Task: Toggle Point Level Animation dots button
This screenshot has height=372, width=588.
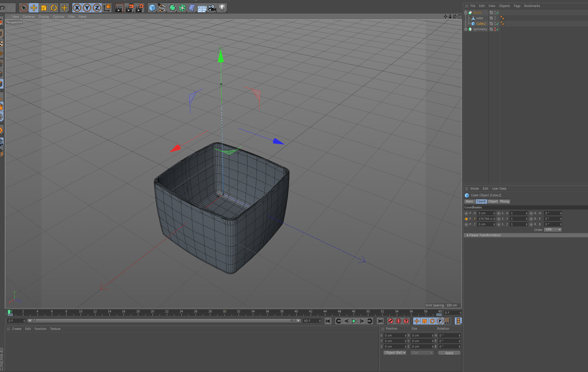Action: tap(448, 321)
